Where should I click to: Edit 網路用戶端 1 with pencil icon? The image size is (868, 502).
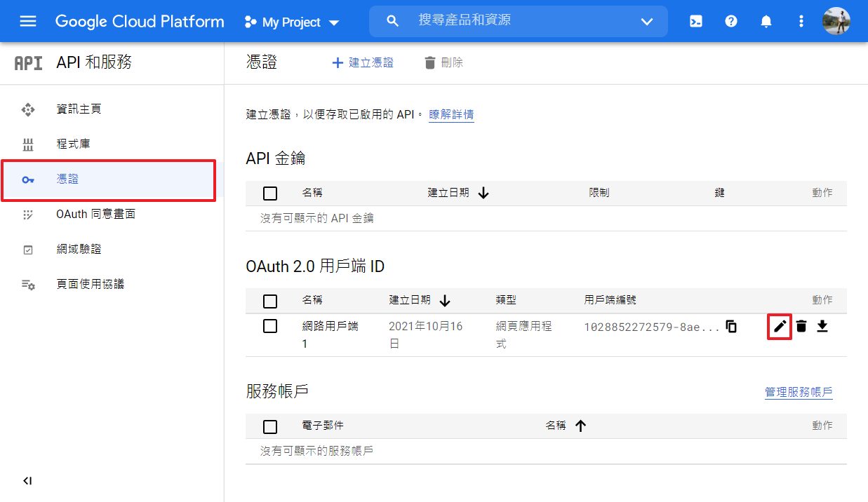[780, 327]
